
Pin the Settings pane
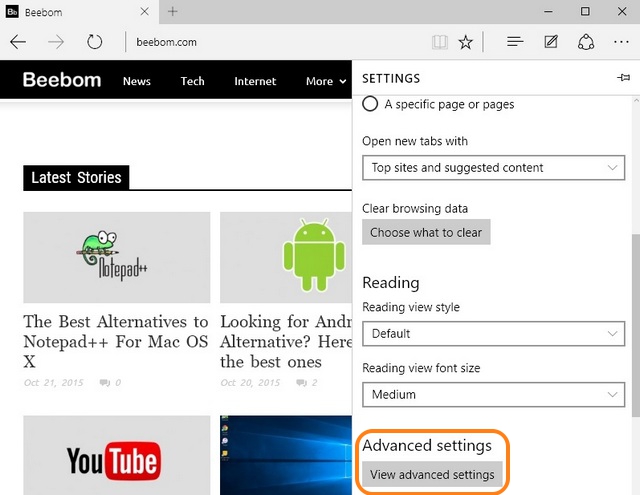pos(624,78)
